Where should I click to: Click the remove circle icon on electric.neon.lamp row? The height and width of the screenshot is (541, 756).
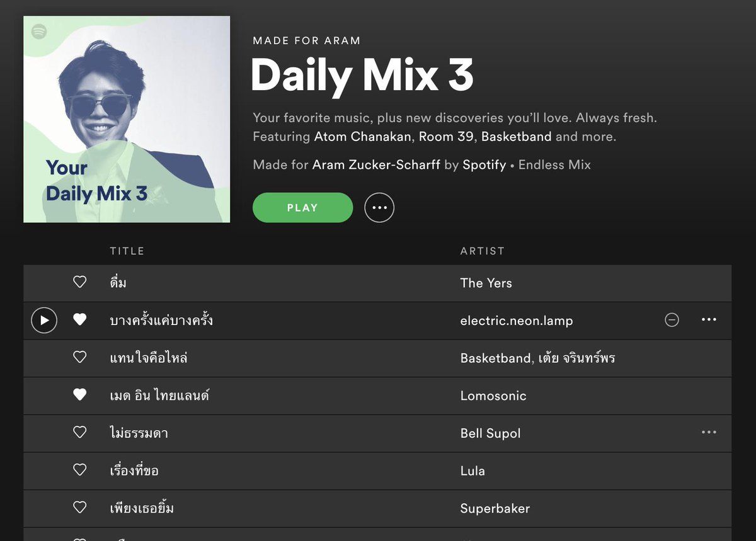[x=672, y=320]
